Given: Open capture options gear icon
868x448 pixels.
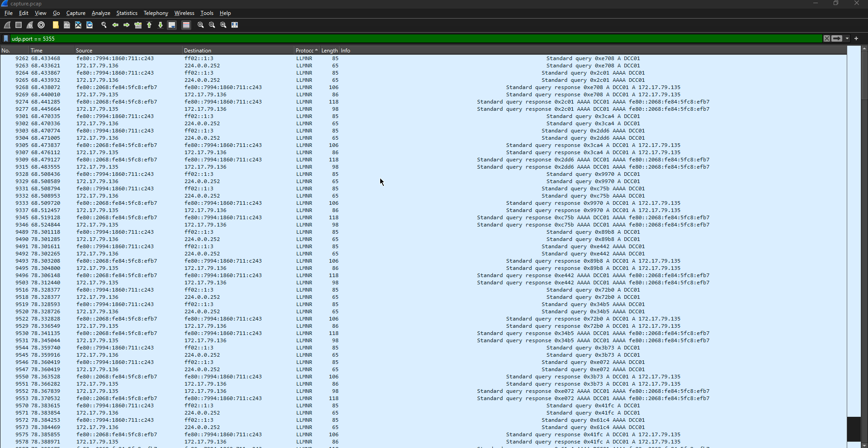Looking at the screenshot, I should click(x=41, y=25).
